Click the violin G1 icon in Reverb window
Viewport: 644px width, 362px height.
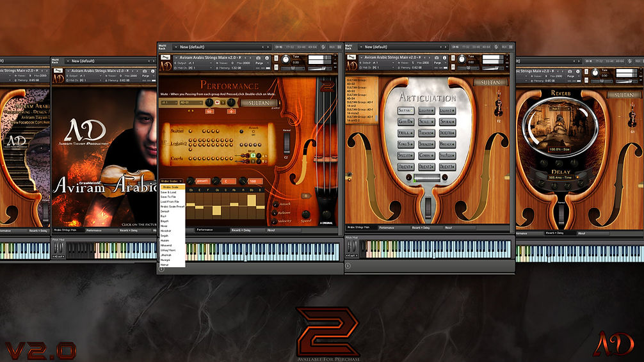tap(632, 116)
